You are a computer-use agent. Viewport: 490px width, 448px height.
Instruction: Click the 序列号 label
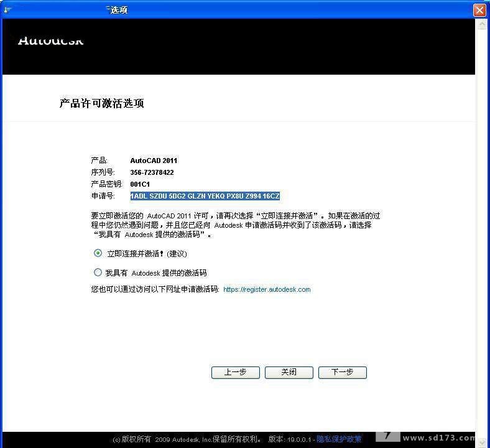coord(103,172)
